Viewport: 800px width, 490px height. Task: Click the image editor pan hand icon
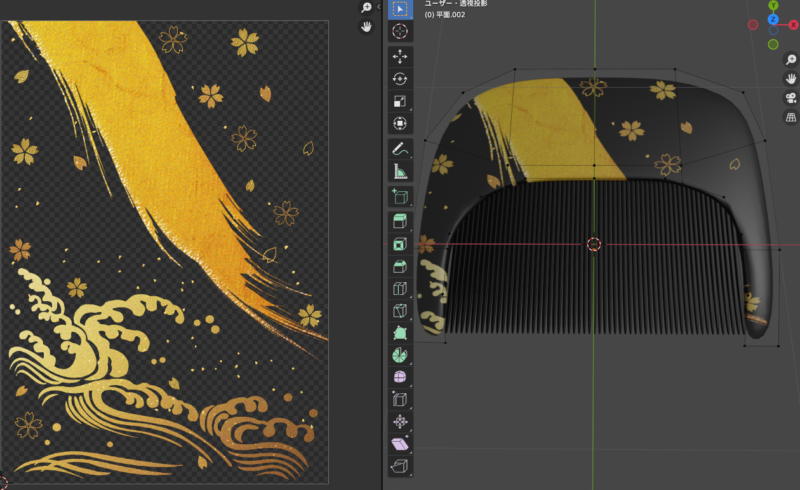point(366,27)
